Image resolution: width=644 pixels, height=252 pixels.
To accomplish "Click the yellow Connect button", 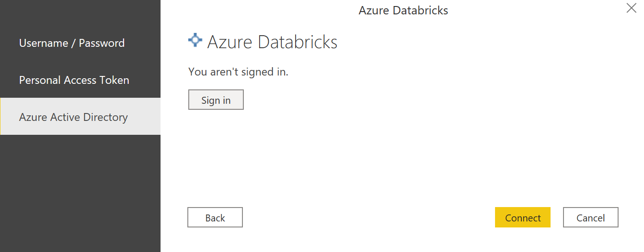I will click(x=522, y=218).
